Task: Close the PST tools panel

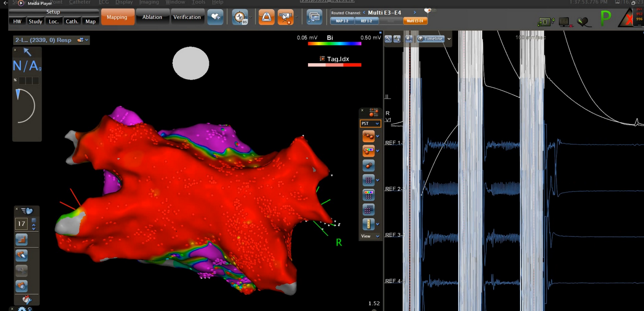Action: (x=362, y=110)
